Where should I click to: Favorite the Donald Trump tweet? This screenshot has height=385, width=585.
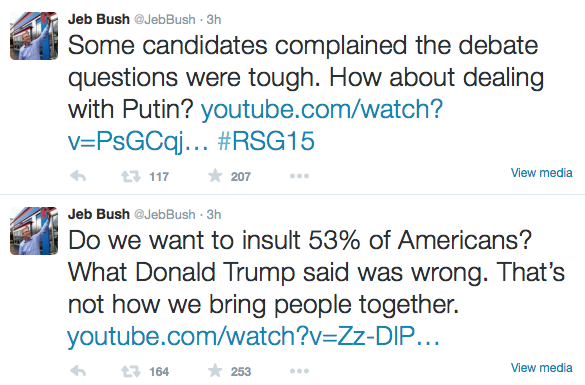click(x=215, y=370)
